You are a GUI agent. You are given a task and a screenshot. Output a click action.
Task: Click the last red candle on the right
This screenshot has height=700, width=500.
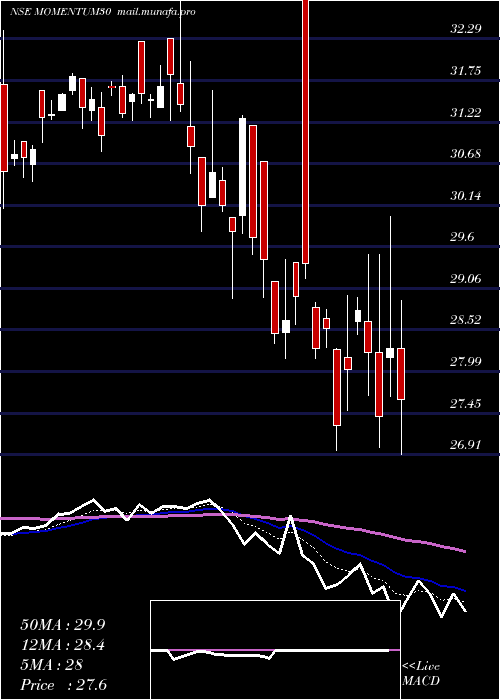coord(401,374)
